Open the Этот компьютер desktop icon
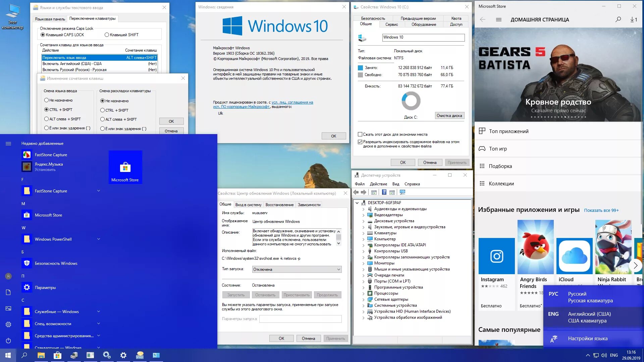 (x=13, y=16)
